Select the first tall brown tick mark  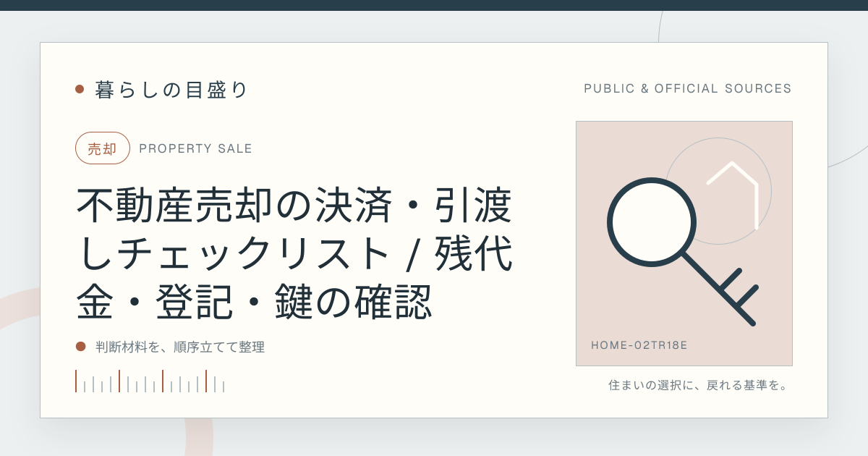(x=76, y=381)
